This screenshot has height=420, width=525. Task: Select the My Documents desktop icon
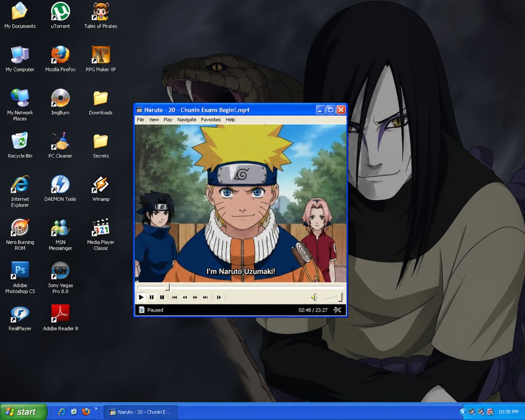pyautogui.click(x=20, y=16)
